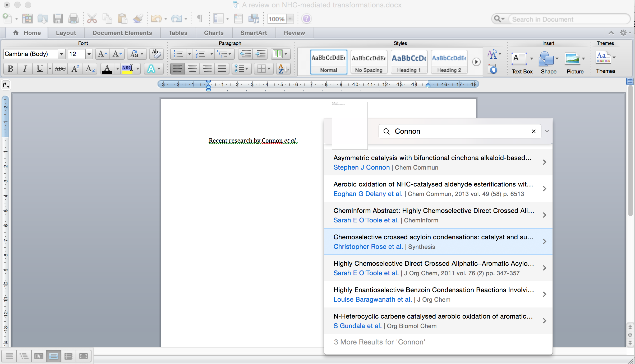
Task: Click the Bold formatting icon
Action: (10, 69)
